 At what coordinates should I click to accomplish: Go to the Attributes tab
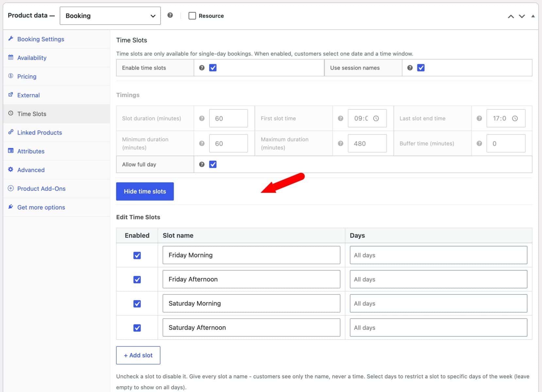pyautogui.click(x=56, y=151)
